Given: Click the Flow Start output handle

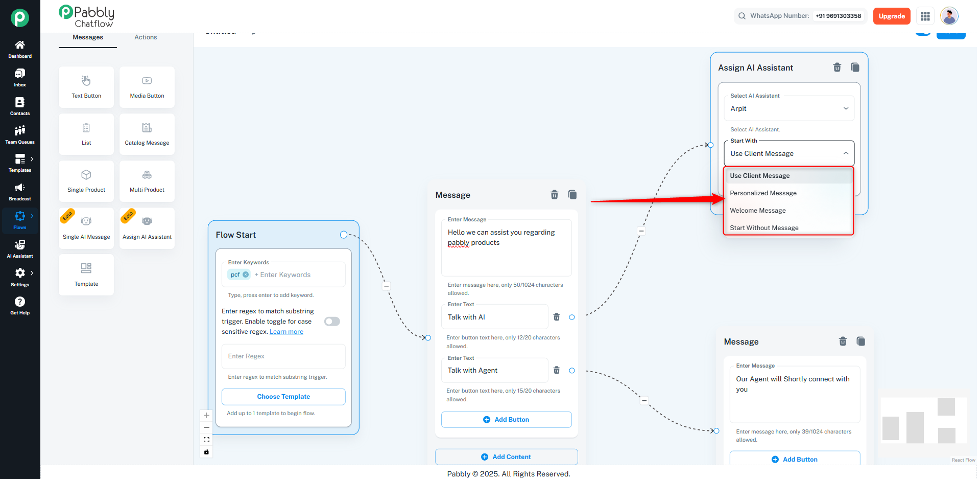Looking at the screenshot, I should tap(344, 235).
